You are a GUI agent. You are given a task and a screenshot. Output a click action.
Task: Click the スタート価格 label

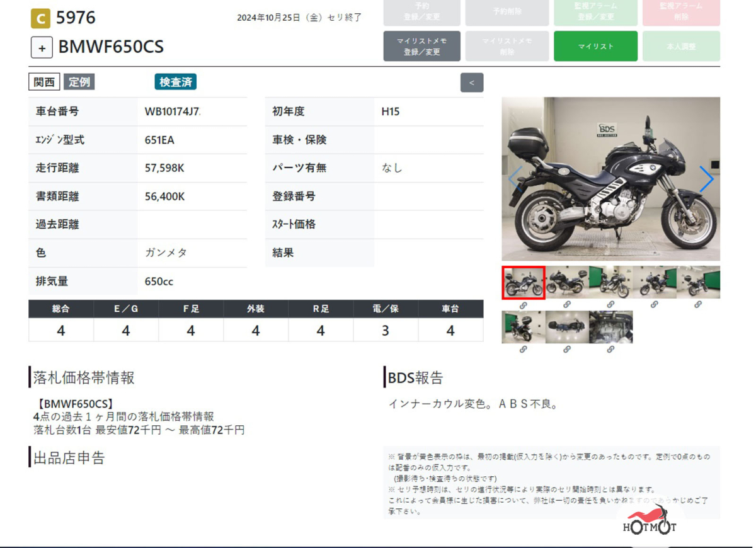294,224
